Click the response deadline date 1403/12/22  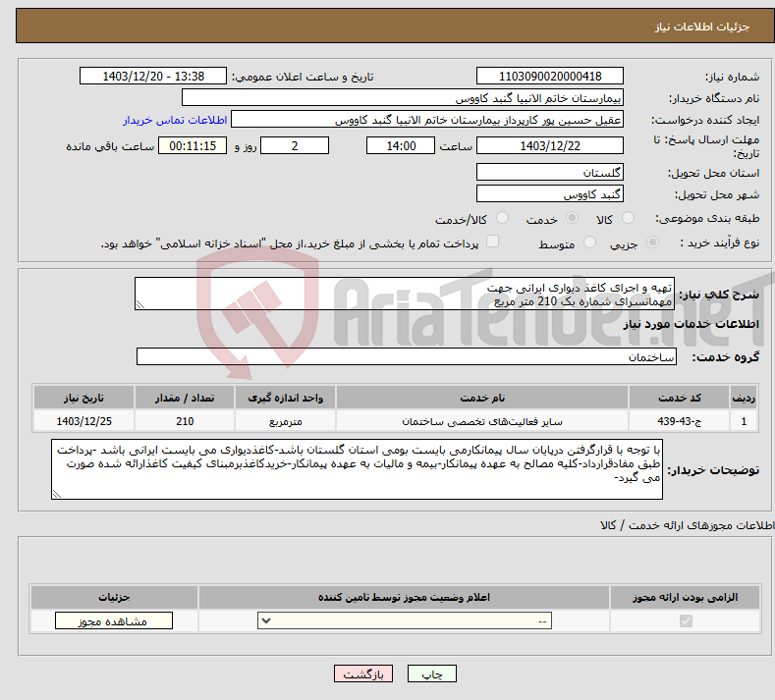pyautogui.click(x=550, y=145)
